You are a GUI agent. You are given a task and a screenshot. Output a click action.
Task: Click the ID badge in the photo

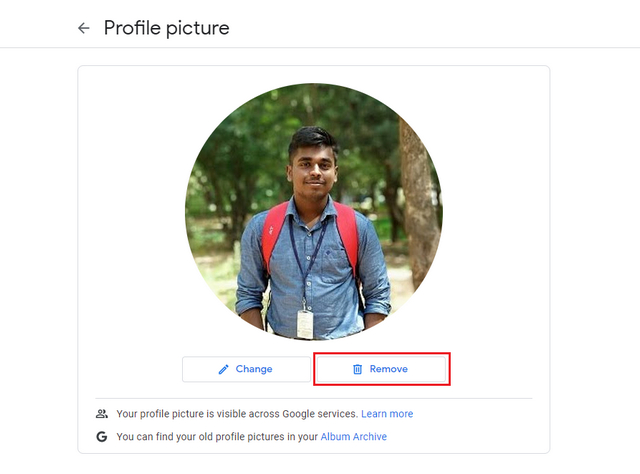point(305,323)
